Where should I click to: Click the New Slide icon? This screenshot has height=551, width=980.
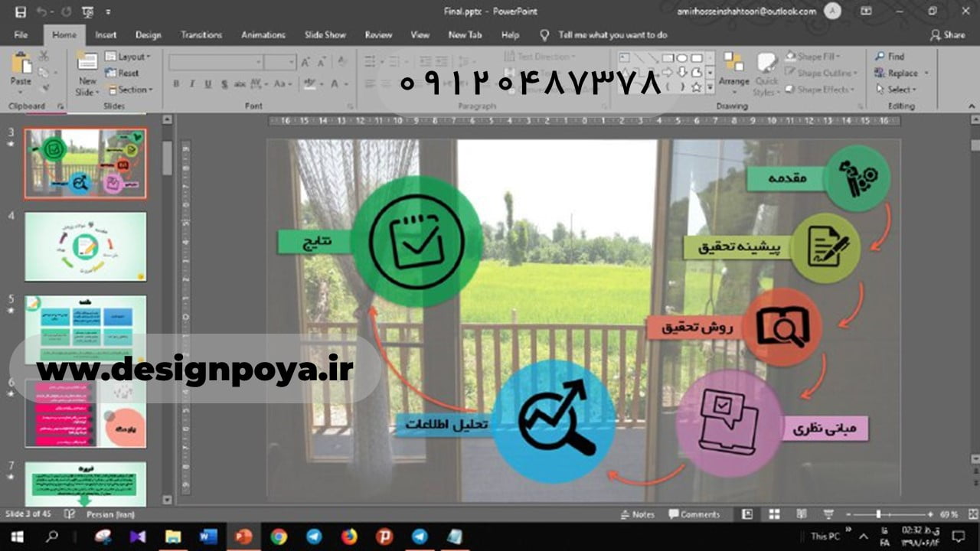click(x=87, y=65)
